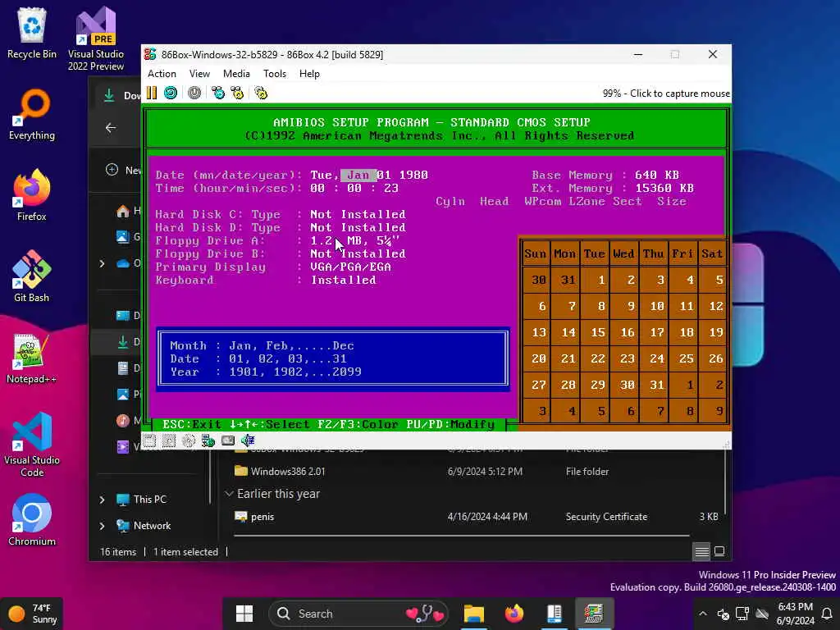This screenshot has height=630, width=840.
Task: Click the Explorer horizontal scrollbar
Action: tap(461, 535)
